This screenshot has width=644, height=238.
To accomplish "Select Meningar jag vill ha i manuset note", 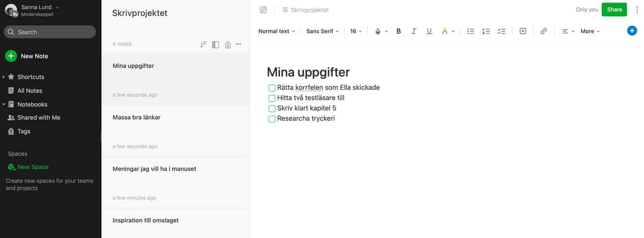I will [175, 182].
